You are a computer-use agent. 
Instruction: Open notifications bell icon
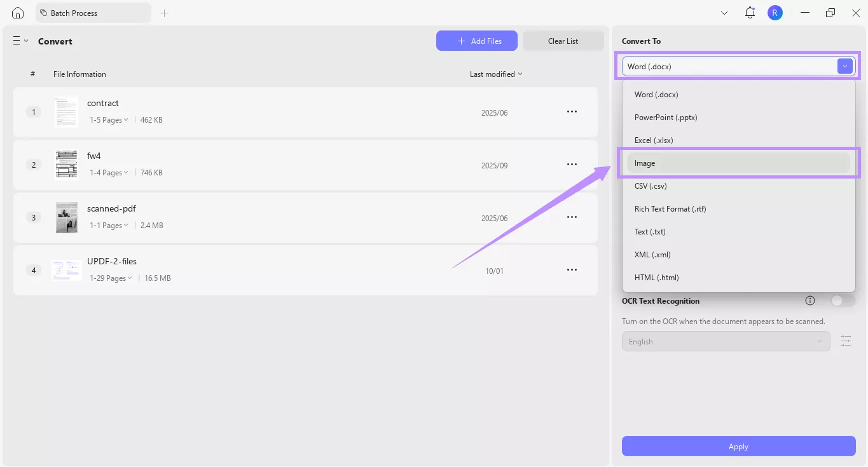(750, 13)
